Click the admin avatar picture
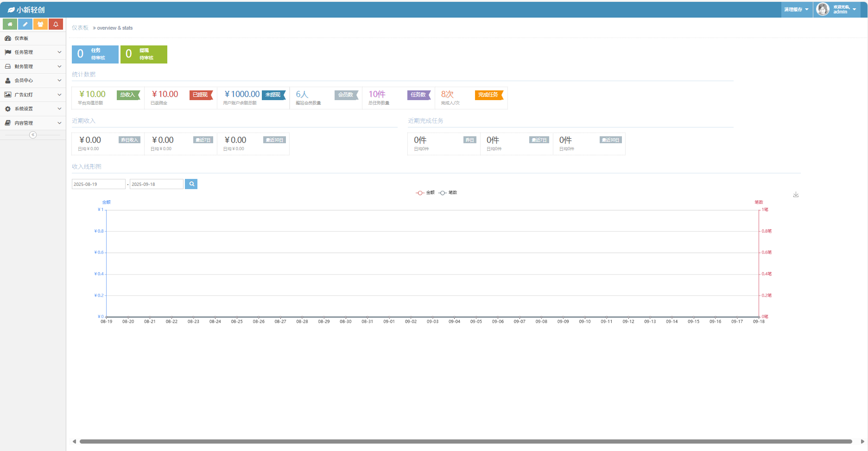Screen dimensions: 868x451 (x=823, y=9)
